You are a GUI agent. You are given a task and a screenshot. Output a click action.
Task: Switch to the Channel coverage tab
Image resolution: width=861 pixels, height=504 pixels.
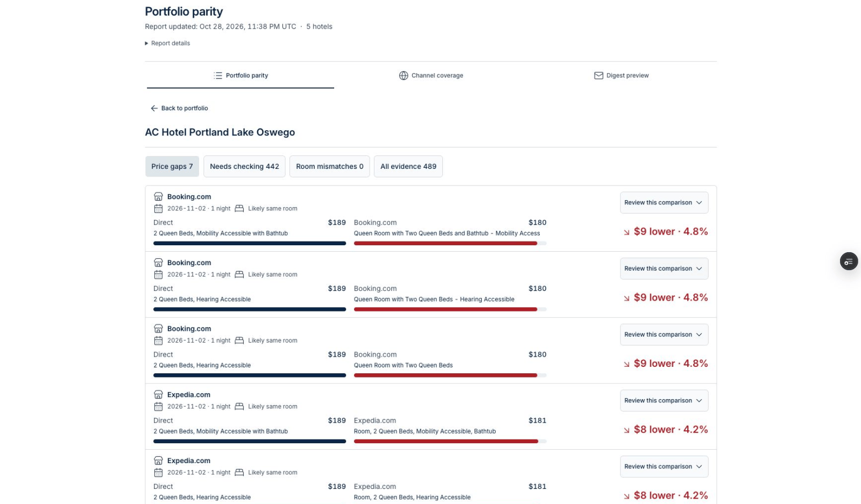point(430,76)
